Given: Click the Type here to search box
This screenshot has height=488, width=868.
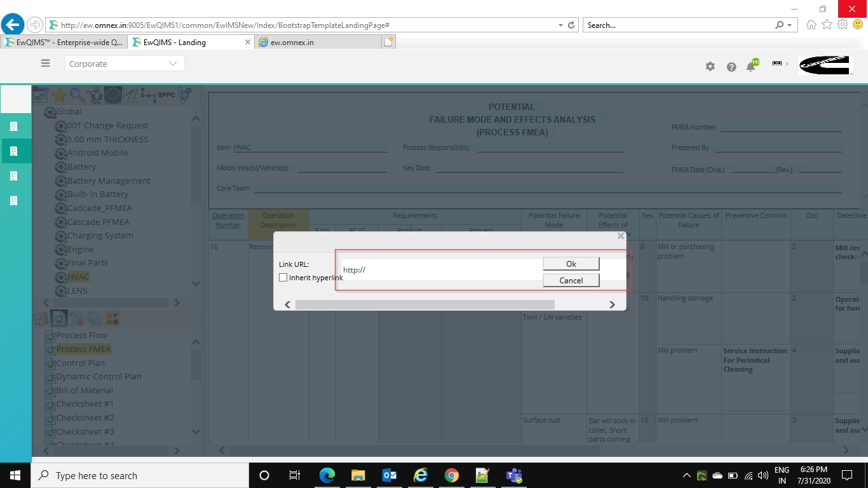Looking at the screenshot, I should pos(140,475).
